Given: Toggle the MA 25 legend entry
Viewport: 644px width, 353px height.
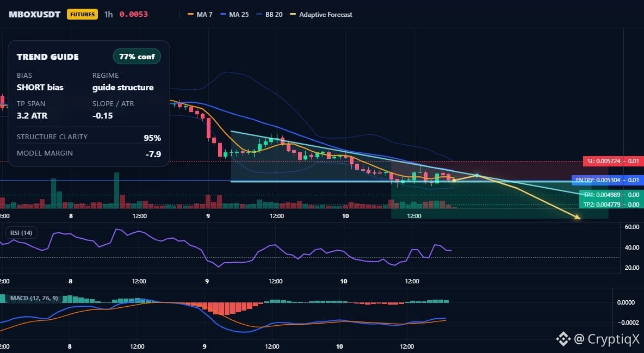Looking at the screenshot, I should point(234,14).
